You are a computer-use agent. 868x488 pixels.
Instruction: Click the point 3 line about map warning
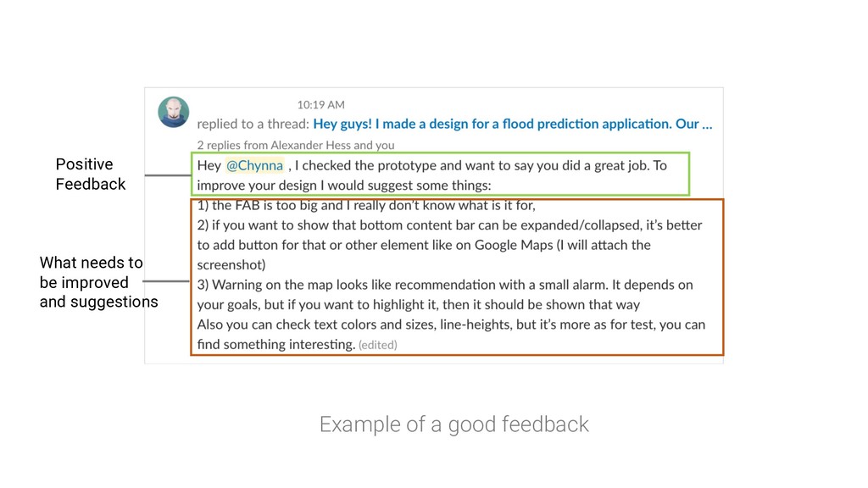(445, 284)
